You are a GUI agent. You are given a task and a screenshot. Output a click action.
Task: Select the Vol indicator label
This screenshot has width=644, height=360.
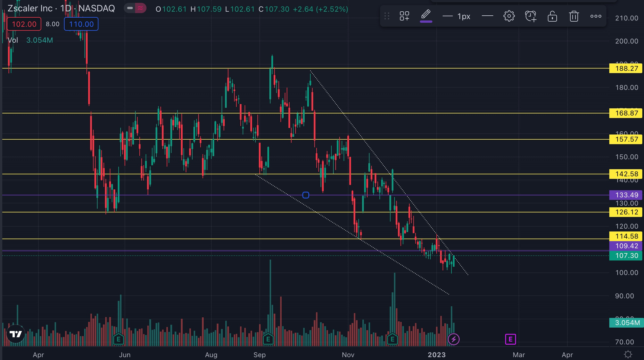coord(13,40)
